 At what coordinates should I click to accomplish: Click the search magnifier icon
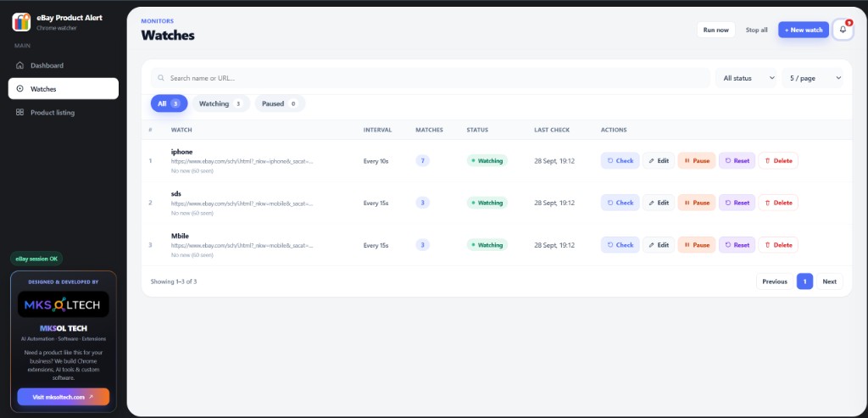pos(161,78)
